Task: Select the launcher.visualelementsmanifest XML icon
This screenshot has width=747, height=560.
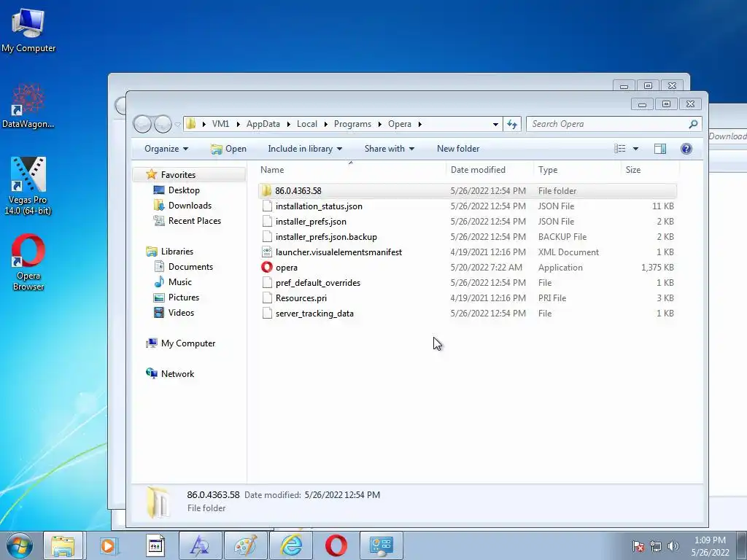Action: tap(267, 252)
